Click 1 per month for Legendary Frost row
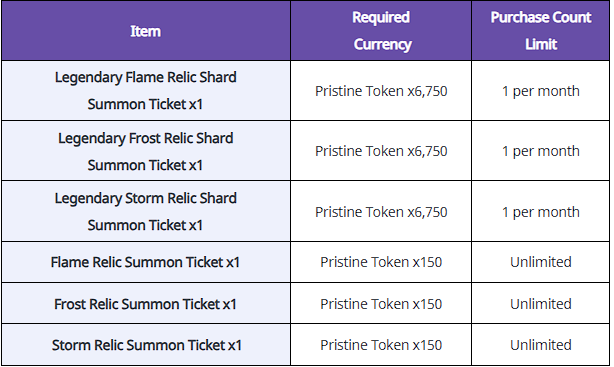Viewport: 614px width, 367px height. pos(540,151)
